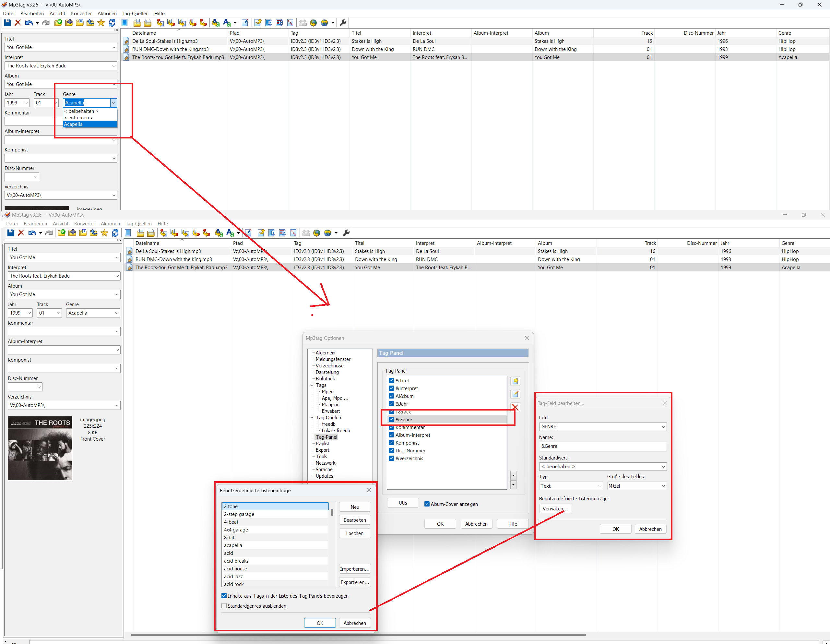
Task: Toggle the Album-Cover anzeigen checkbox
Action: pyautogui.click(x=427, y=504)
